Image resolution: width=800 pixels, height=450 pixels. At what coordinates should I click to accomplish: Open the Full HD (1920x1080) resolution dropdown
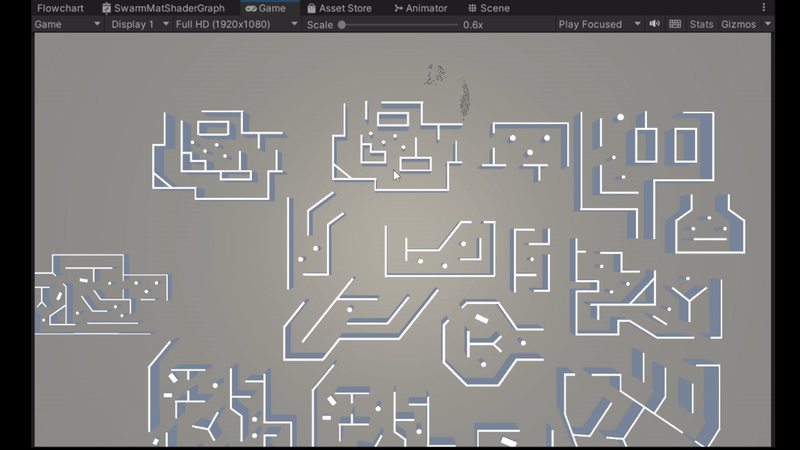click(x=236, y=24)
